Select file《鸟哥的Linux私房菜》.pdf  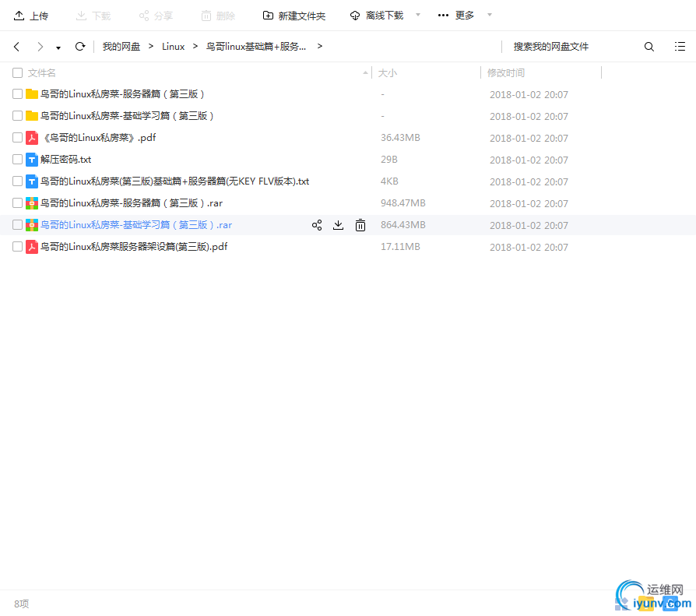click(99, 138)
